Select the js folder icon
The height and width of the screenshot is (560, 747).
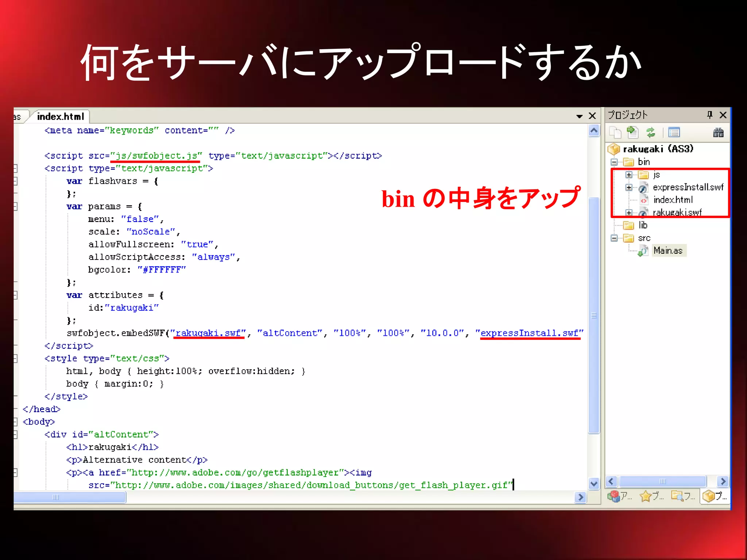643,175
